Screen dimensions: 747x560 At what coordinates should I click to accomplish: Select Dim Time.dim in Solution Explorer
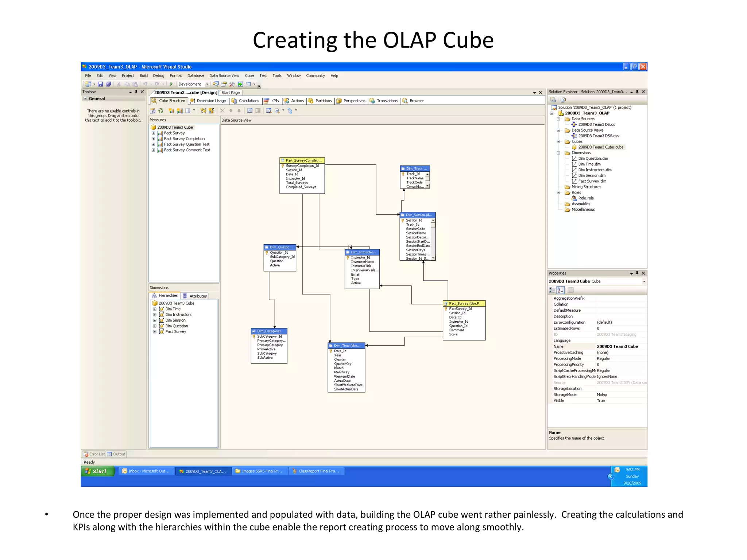coord(589,164)
